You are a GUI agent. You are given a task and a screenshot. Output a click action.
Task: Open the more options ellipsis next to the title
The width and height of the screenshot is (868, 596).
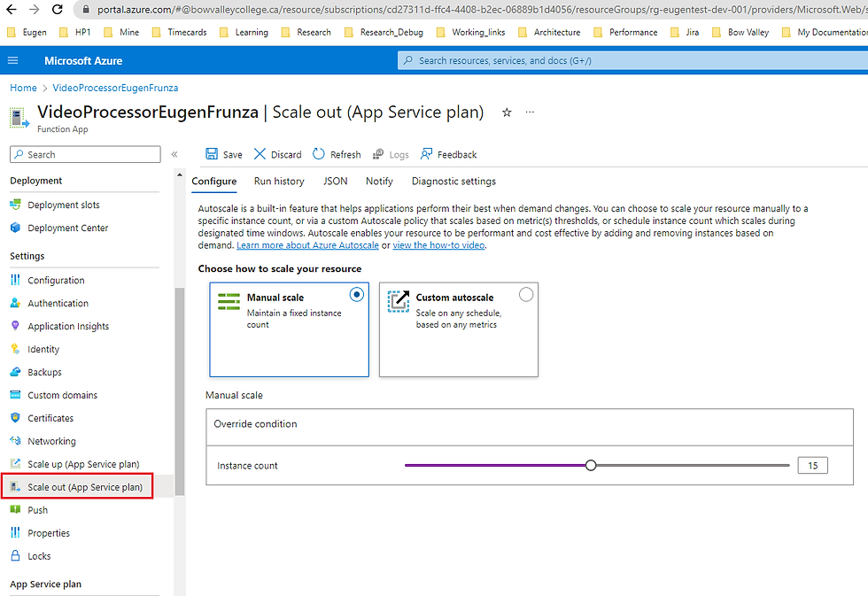[x=530, y=112]
